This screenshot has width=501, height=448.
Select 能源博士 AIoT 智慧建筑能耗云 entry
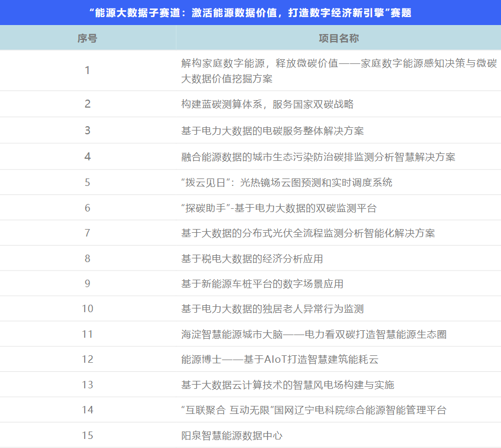tap(280, 360)
